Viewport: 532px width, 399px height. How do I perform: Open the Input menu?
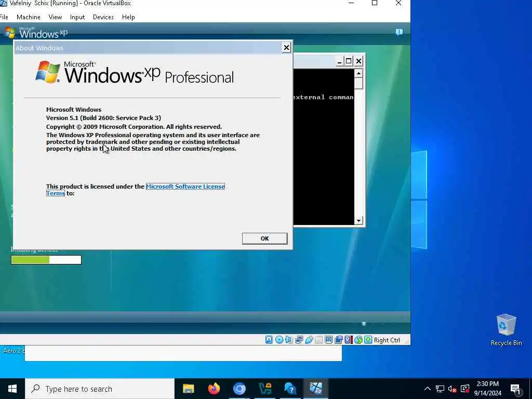tap(77, 17)
